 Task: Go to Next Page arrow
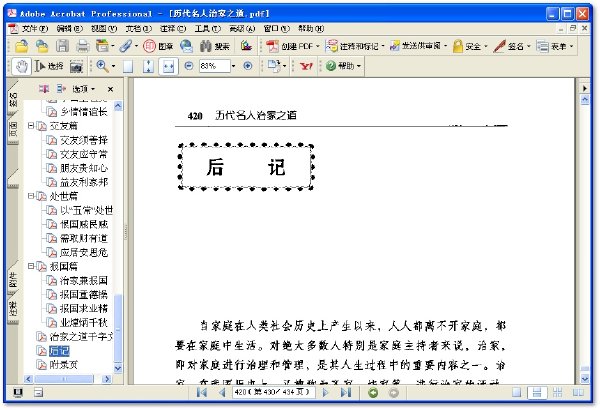click(325, 392)
